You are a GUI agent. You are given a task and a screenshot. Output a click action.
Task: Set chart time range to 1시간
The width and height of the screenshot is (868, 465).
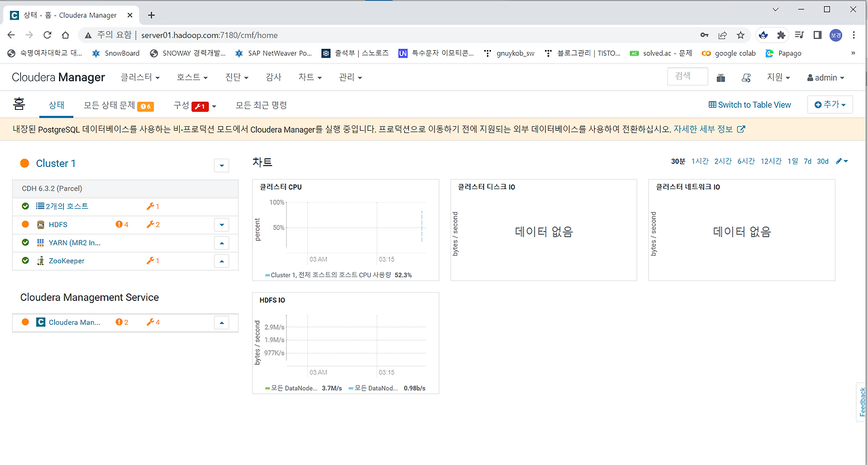(700, 161)
